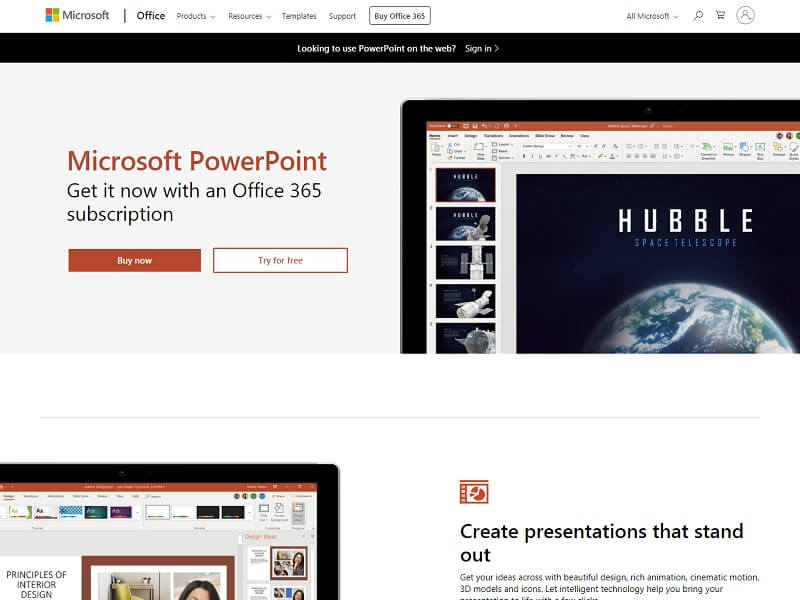Click the 'Microsoft PowerPoint' heading
Screen dimensions: 800x600
(x=197, y=161)
